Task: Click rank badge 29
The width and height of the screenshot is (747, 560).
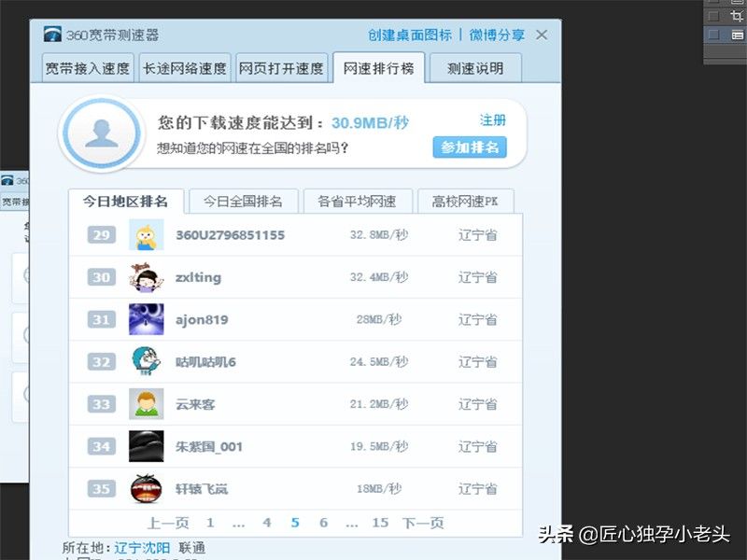Action: tap(102, 235)
